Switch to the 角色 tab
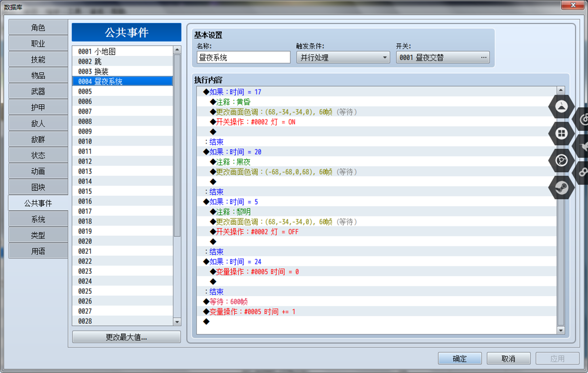 pos(38,27)
